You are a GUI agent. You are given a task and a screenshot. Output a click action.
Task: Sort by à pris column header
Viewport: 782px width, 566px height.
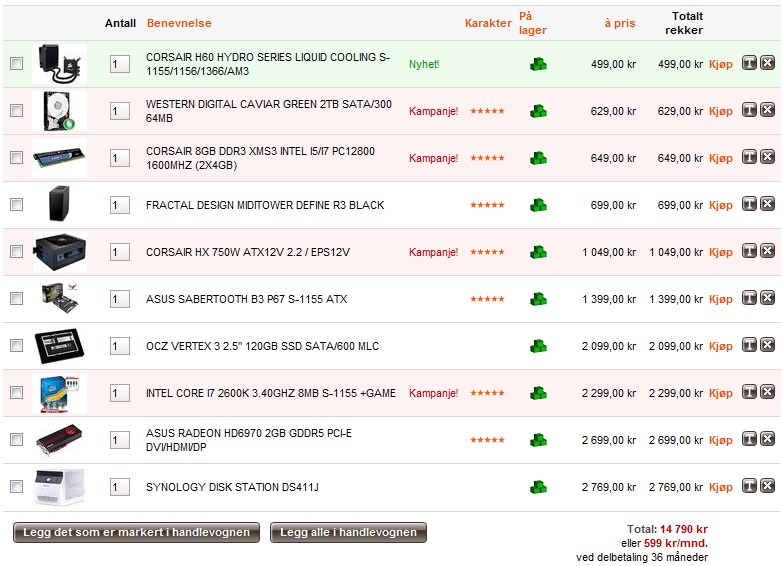click(620, 23)
